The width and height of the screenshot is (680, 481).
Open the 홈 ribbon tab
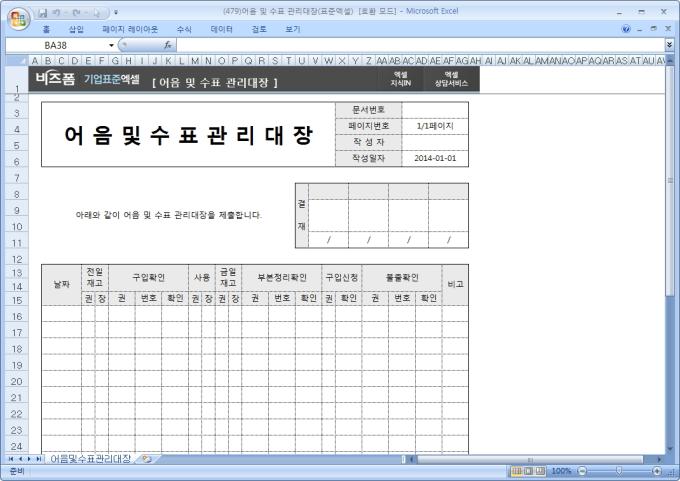pyautogui.click(x=46, y=29)
